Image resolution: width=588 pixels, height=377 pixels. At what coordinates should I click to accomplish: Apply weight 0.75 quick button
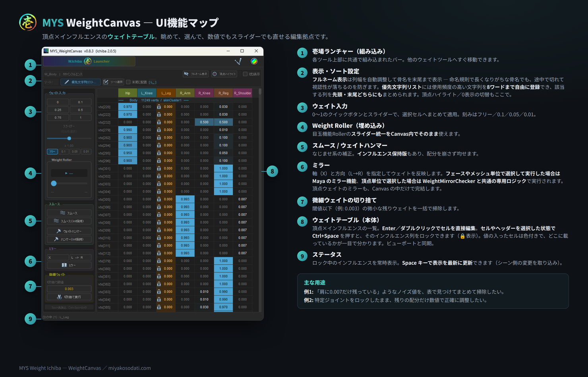click(x=58, y=117)
